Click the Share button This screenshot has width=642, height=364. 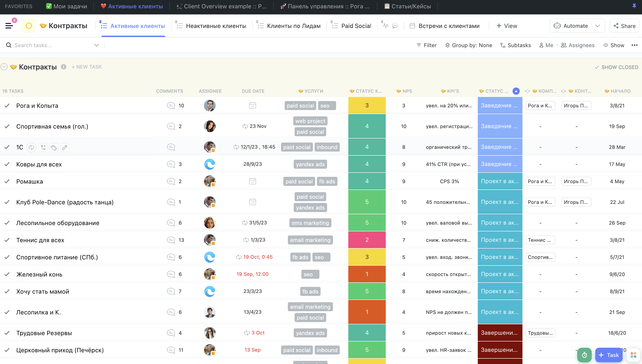[x=624, y=26]
